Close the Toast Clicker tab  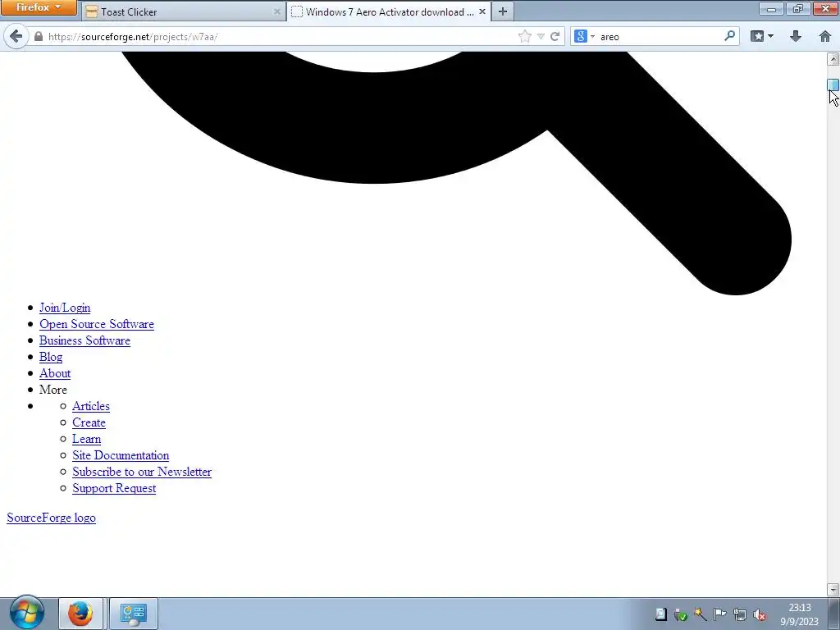point(277,11)
